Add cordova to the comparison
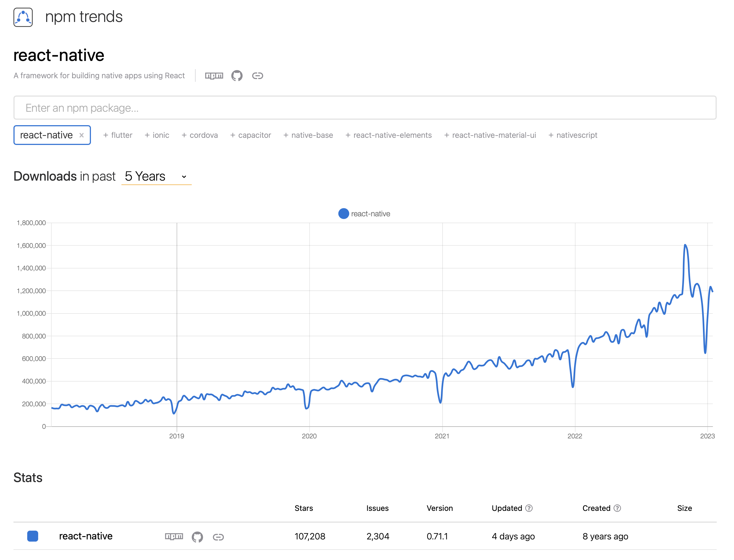734x560 pixels. 199,135
